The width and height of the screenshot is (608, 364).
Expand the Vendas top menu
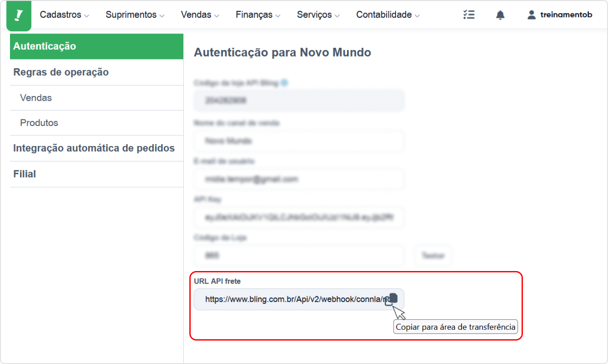tap(200, 15)
